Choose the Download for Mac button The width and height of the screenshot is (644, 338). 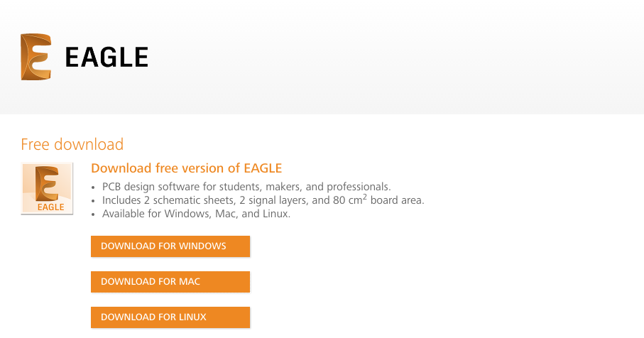pos(170,282)
